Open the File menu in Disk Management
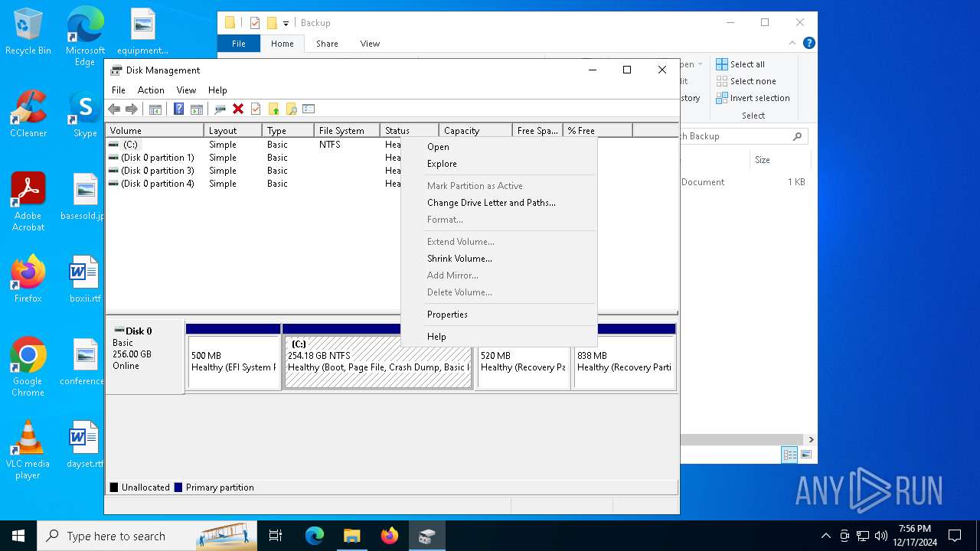 pyautogui.click(x=119, y=90)
